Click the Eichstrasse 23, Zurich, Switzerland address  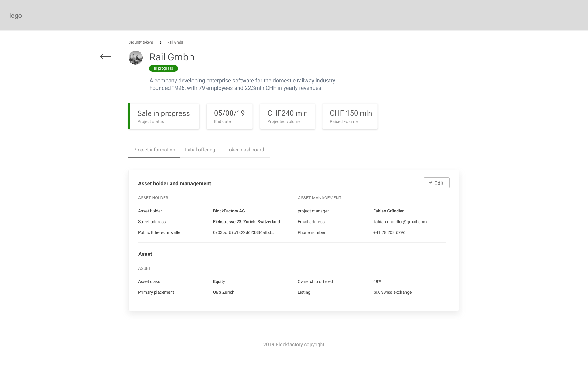[247, 222]
